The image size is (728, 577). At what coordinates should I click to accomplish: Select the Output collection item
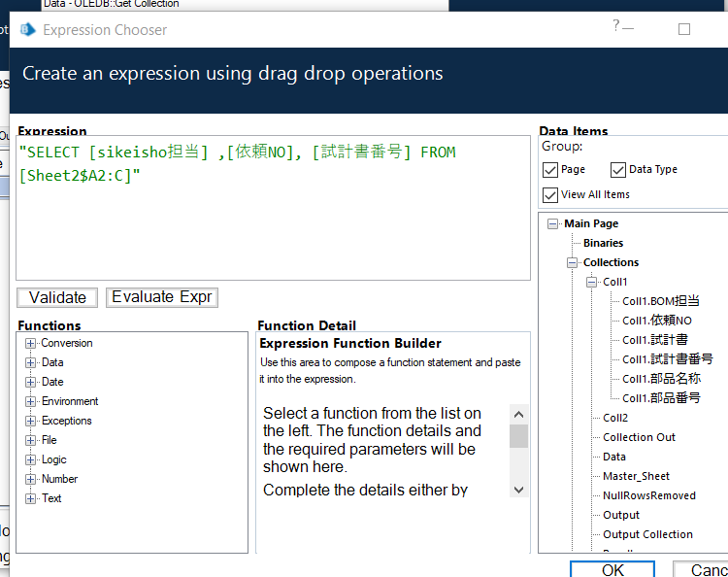tap(621, 515)
